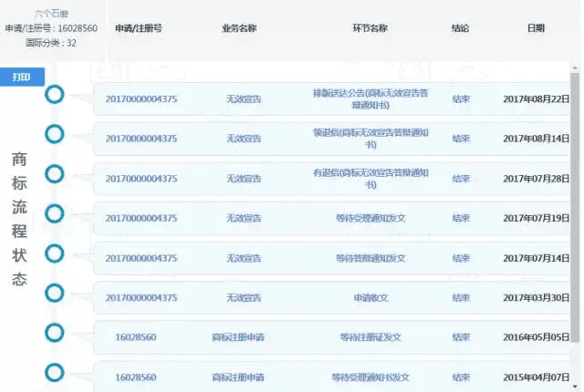Click 结束 in the 2017年03月30日 row
584x392 pixels.
(x=461, y=298)
